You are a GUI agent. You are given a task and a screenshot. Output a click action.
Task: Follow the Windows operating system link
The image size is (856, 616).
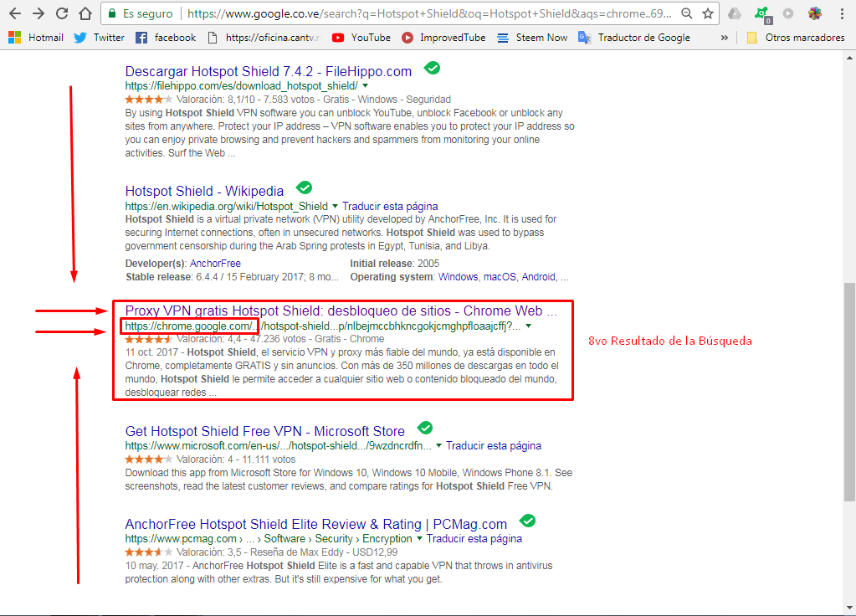tap(458, 277)
